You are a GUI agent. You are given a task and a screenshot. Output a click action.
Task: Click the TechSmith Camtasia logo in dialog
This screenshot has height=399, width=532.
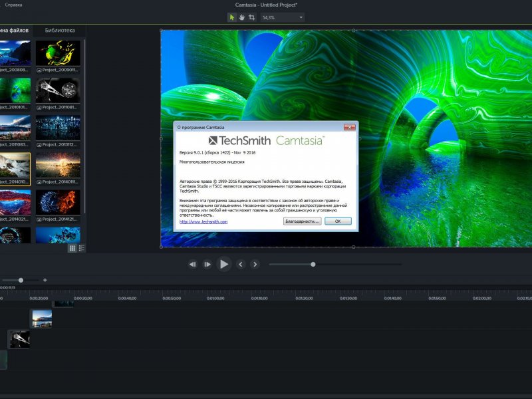coord(267,140)
